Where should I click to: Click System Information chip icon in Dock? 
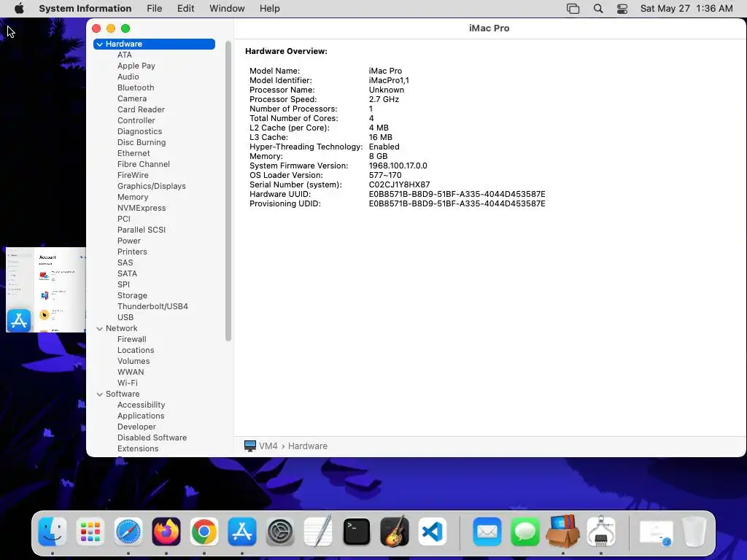pyautogui.click(x=601, y=532)
